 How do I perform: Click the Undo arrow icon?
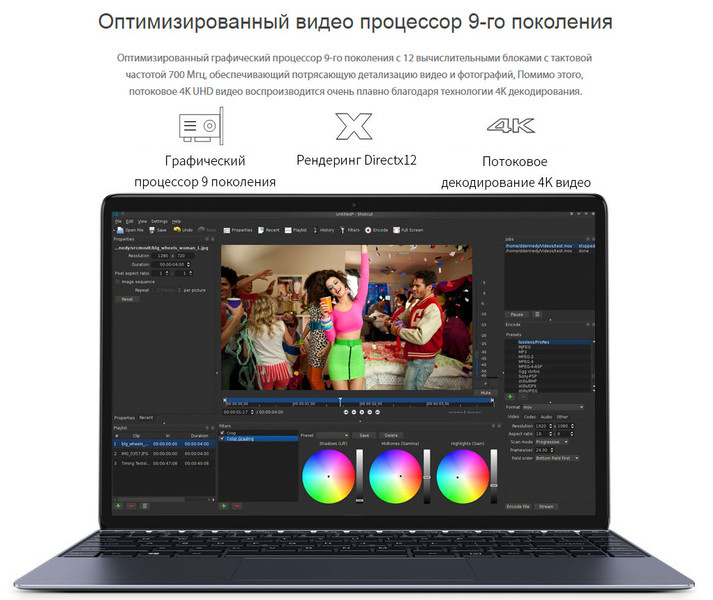click(177, 230)
